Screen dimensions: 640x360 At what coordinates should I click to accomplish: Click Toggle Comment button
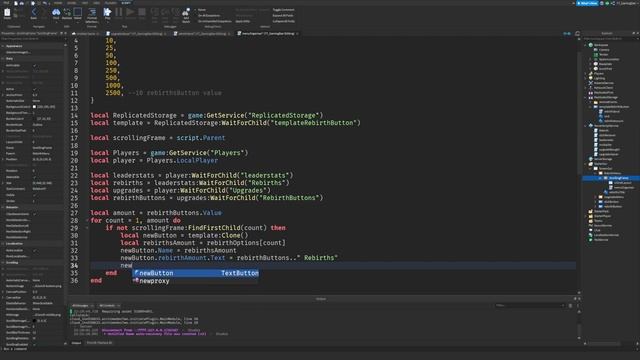283,10
